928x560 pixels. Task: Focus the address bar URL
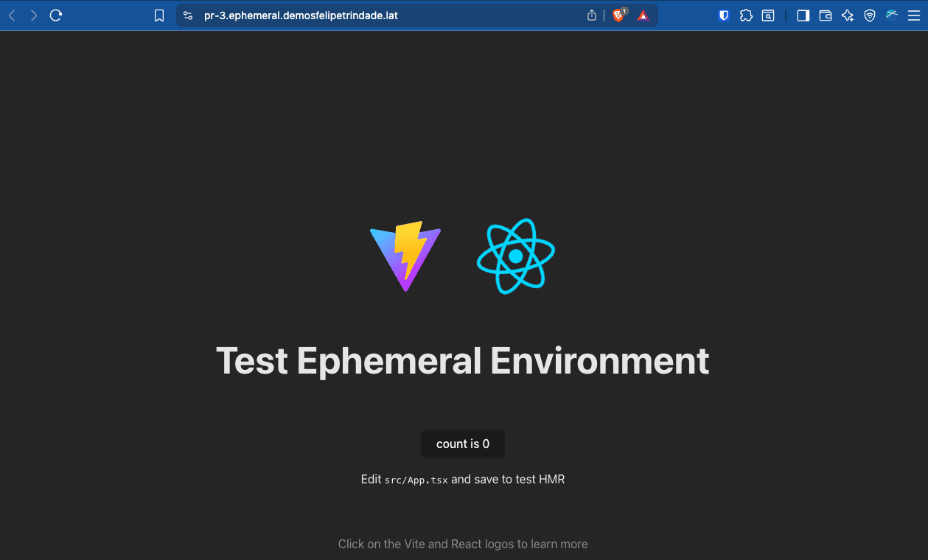[301, 15]
